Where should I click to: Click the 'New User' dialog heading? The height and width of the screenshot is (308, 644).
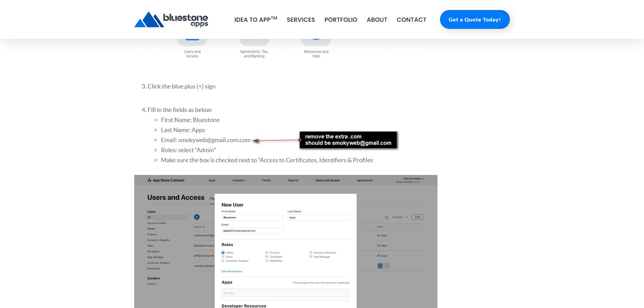[232, 205]
